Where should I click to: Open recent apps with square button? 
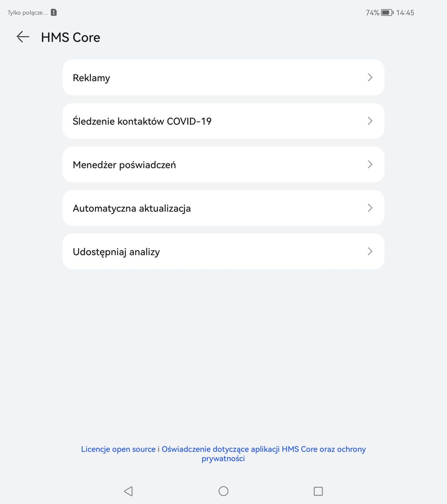(318, 491)
